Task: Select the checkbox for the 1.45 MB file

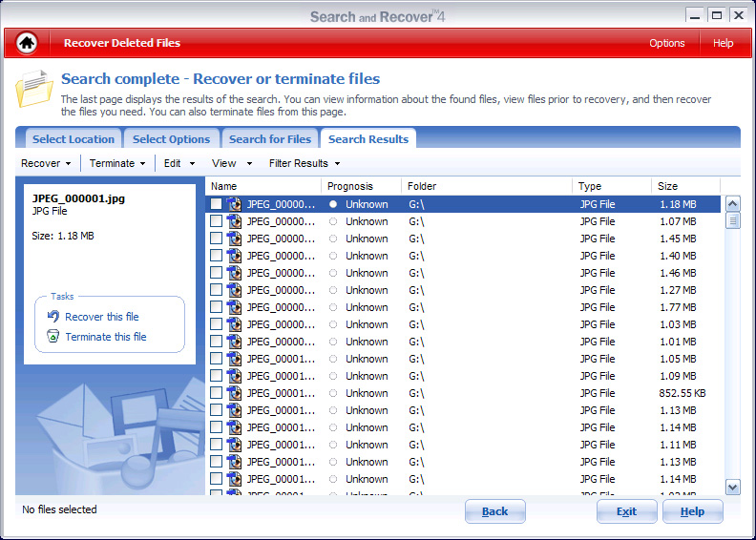Action: pyautogui.click(x=217, y=239)
